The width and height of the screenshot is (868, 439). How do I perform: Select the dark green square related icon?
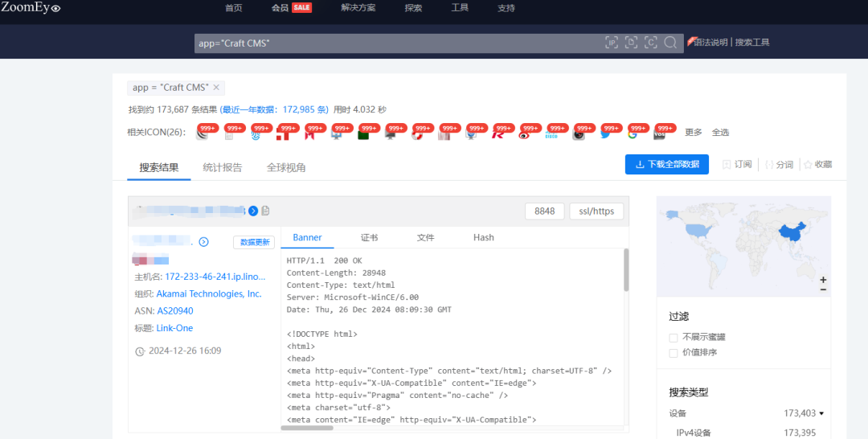(364, 133)
